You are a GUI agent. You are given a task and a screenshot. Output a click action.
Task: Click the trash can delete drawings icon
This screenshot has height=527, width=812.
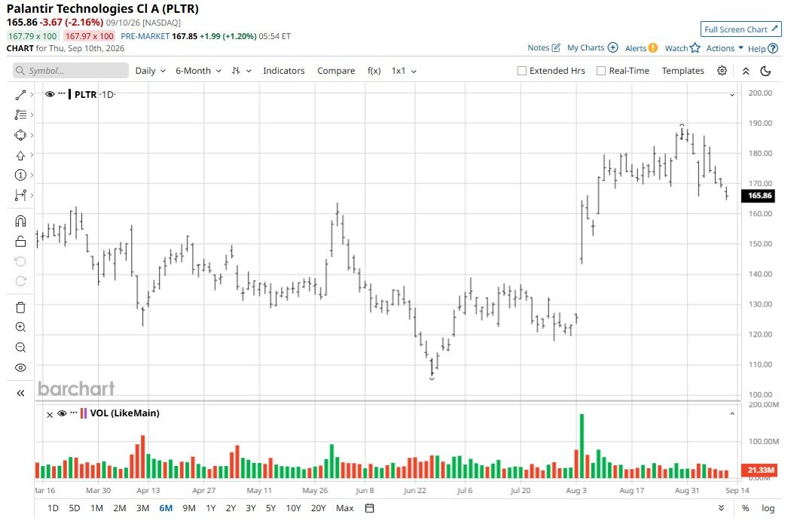[x=20, y=307]
